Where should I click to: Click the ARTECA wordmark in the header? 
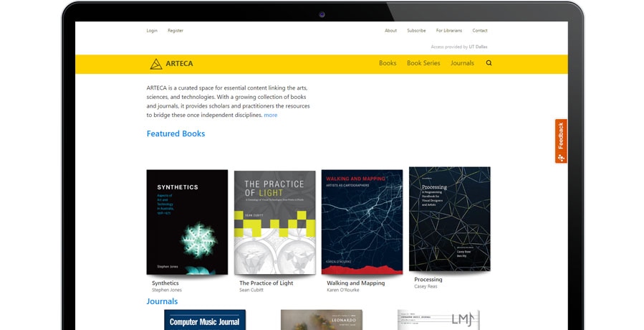(x=180, y=64)
